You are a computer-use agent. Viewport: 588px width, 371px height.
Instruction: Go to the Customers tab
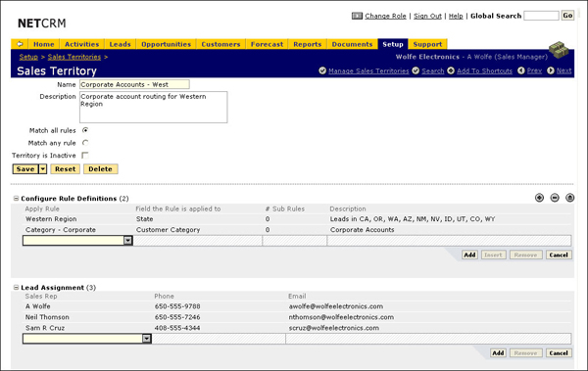[x=220, y=44]
